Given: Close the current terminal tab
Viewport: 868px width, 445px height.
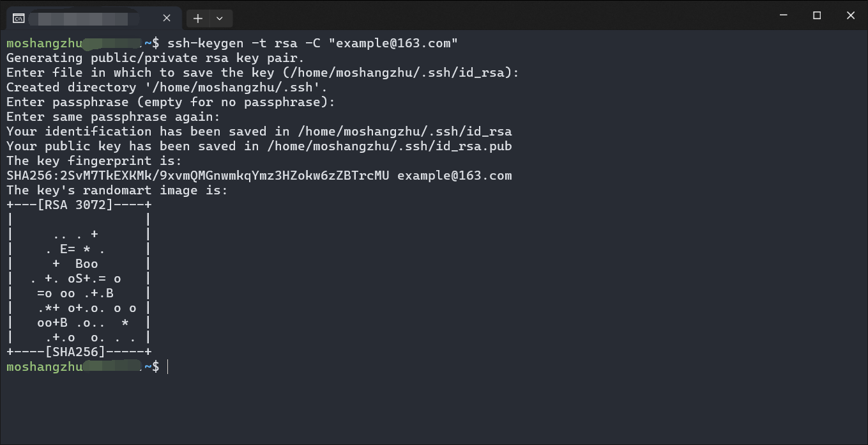Looking at the screenshot, I should 167,18.
